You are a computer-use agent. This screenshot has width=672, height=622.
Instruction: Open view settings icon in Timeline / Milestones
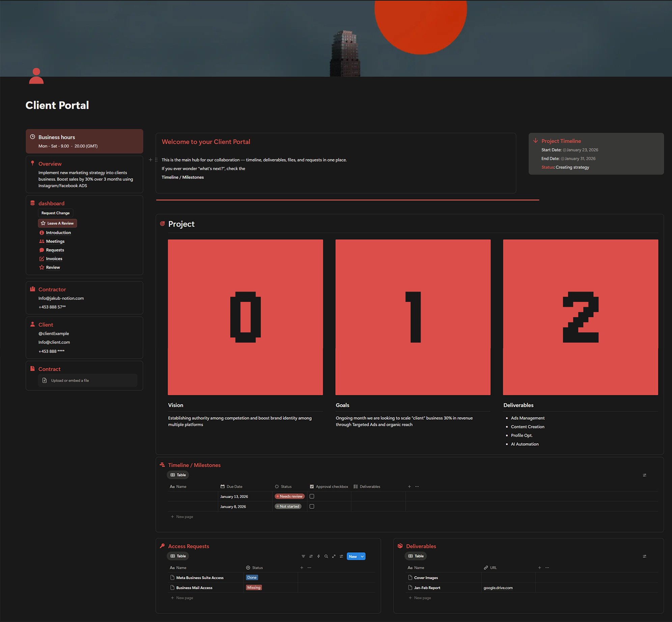coord(644,475)
